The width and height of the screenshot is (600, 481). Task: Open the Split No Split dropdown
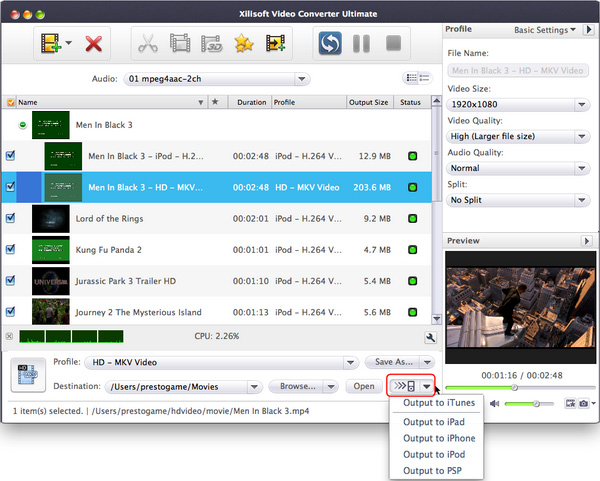click(x=518, y=200)
